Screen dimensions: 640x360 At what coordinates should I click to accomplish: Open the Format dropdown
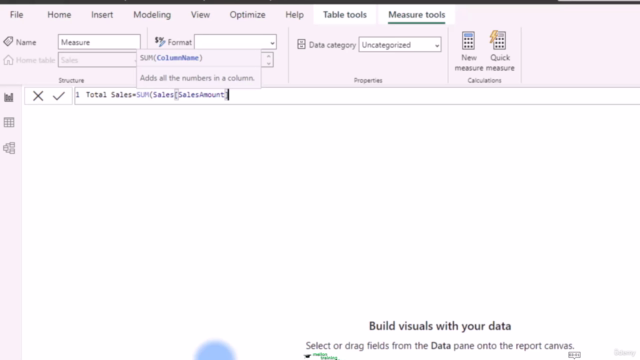(x=235, y=42)
